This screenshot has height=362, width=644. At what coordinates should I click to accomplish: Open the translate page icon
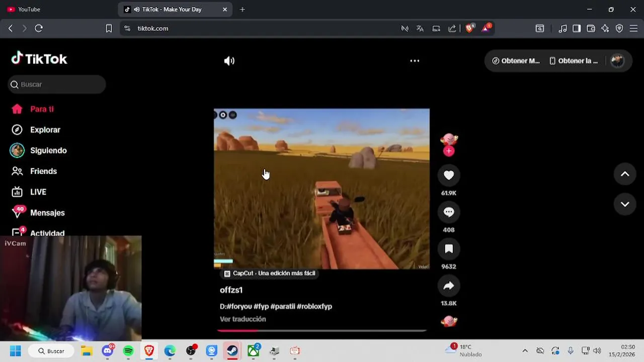pos(420,29)
